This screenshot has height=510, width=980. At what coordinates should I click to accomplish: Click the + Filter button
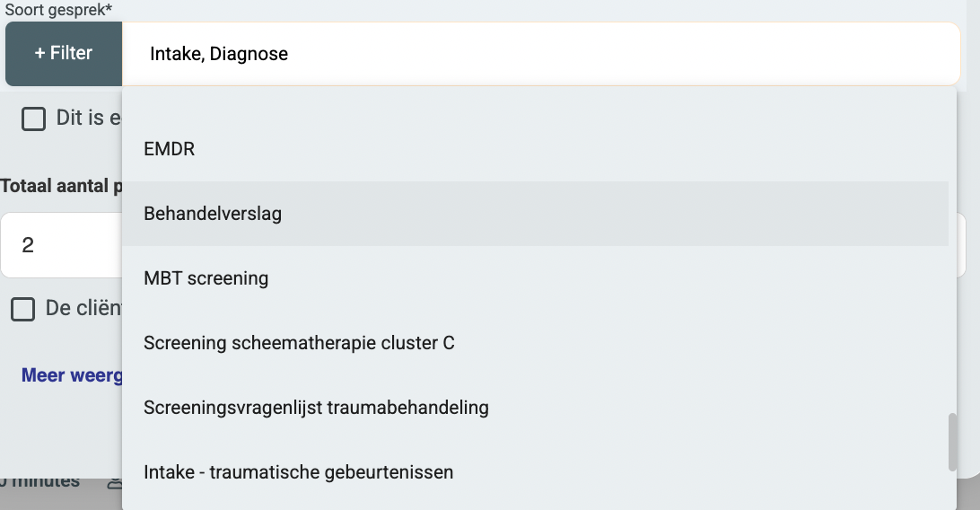pyautogui.click(x=64, y=54)
